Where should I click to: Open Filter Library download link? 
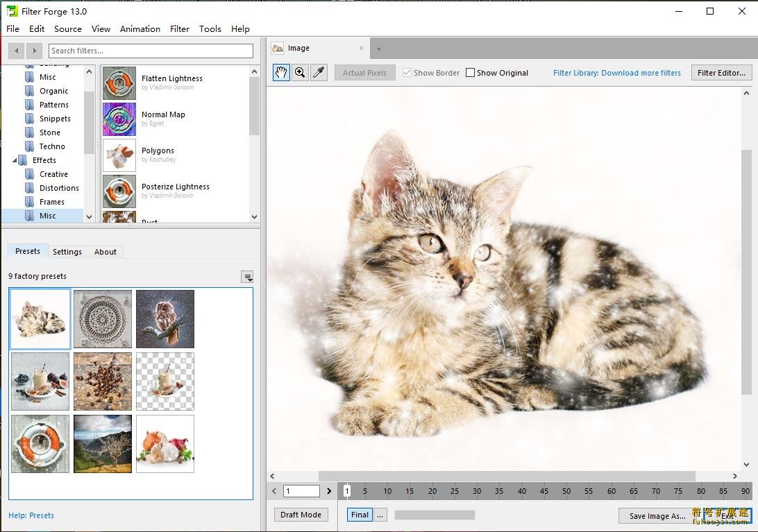pyautogui.click(x=616, y=73)
